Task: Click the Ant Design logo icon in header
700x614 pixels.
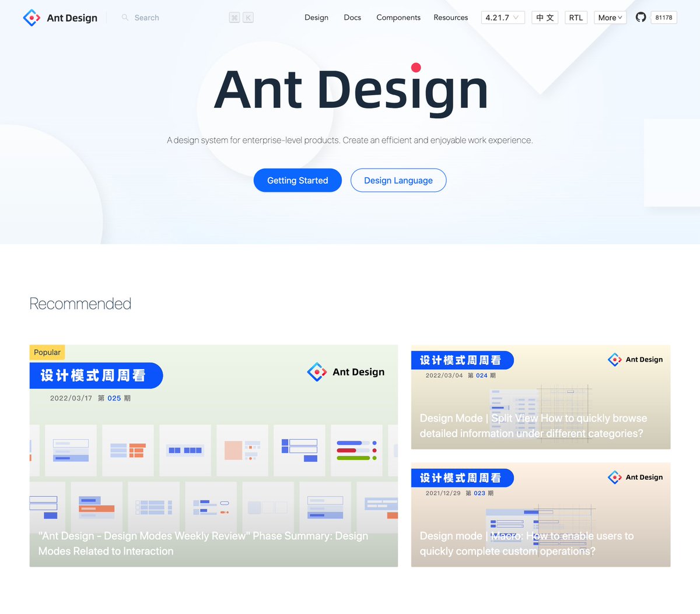Action: coord(32,17)
